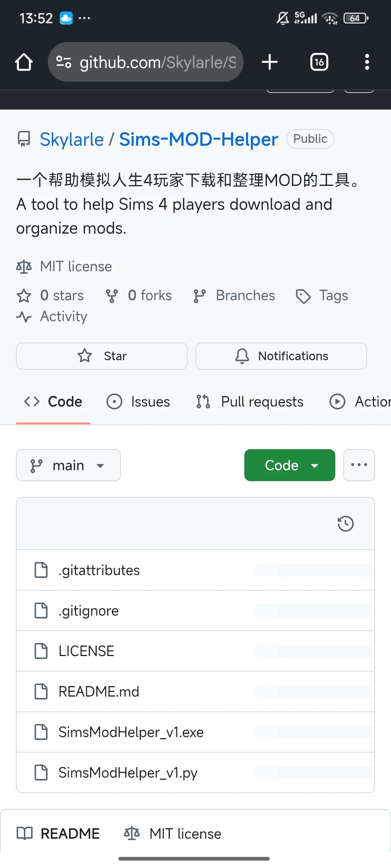
Task: Open the README.md file
Action: pyautogui.click(x=99, y=692)
